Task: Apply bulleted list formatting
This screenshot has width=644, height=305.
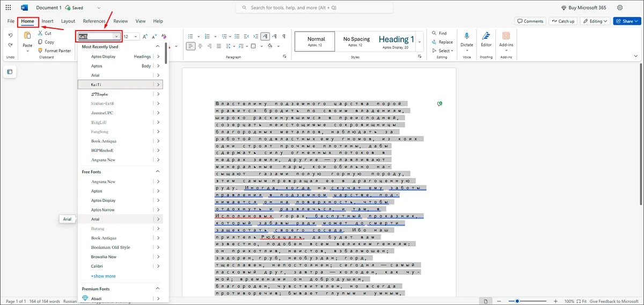Action: (x=192, y=37)
